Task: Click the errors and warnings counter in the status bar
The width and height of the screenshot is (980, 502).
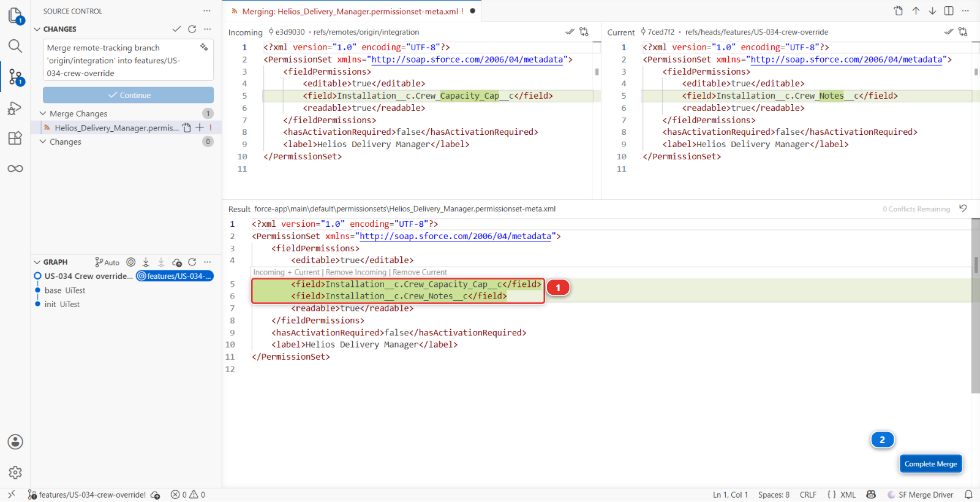Action: pos(188,495)
